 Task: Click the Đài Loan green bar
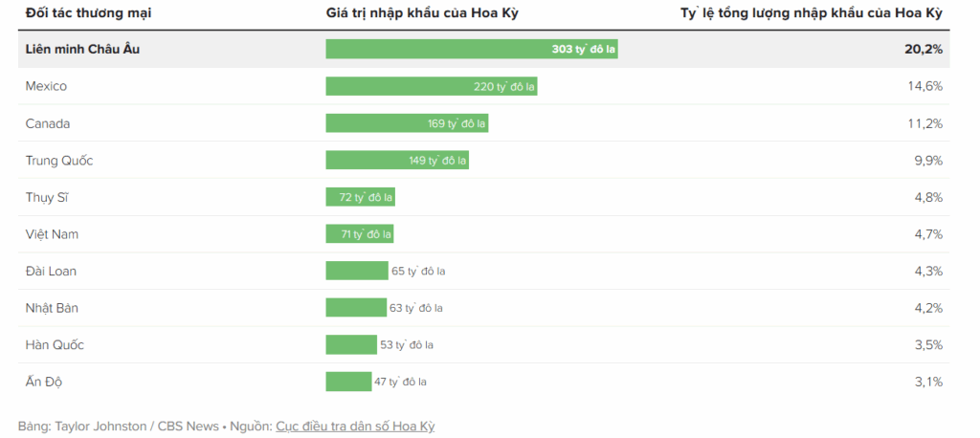pos(356,271)
